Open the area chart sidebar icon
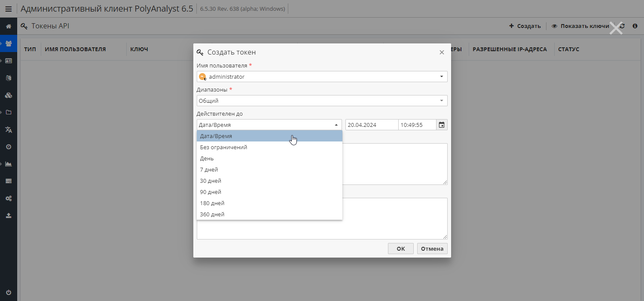Image resolution: width=644 pixels, height=301 pixels. point(9,164)
